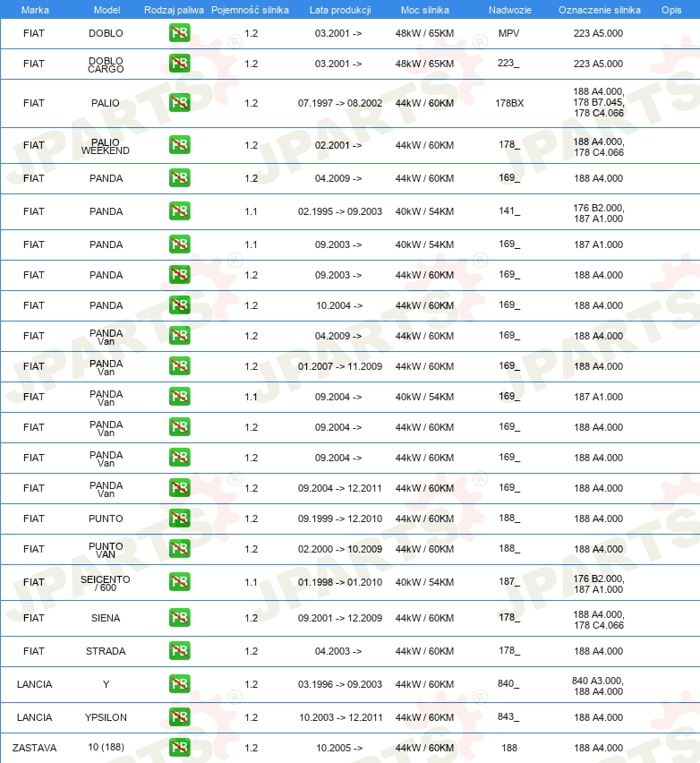
Task: Click the 10.2005 -> production date
Action: coord(339,748)
